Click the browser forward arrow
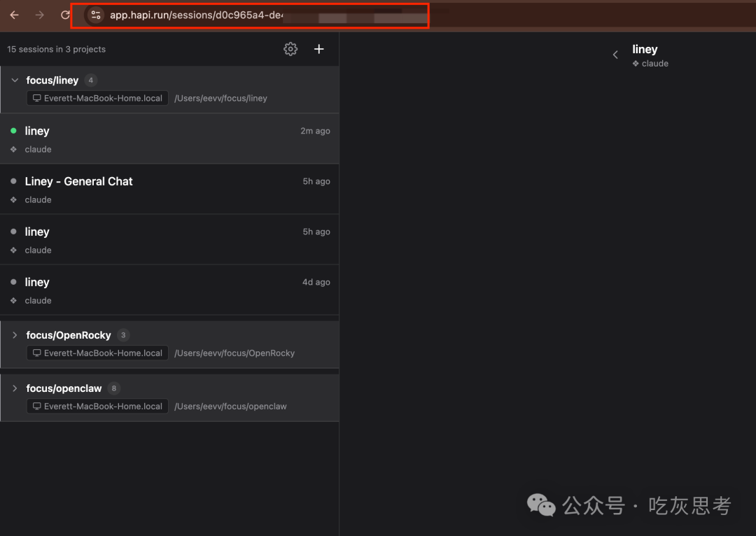Screen dimensions: 756x536 coord(39,15)
